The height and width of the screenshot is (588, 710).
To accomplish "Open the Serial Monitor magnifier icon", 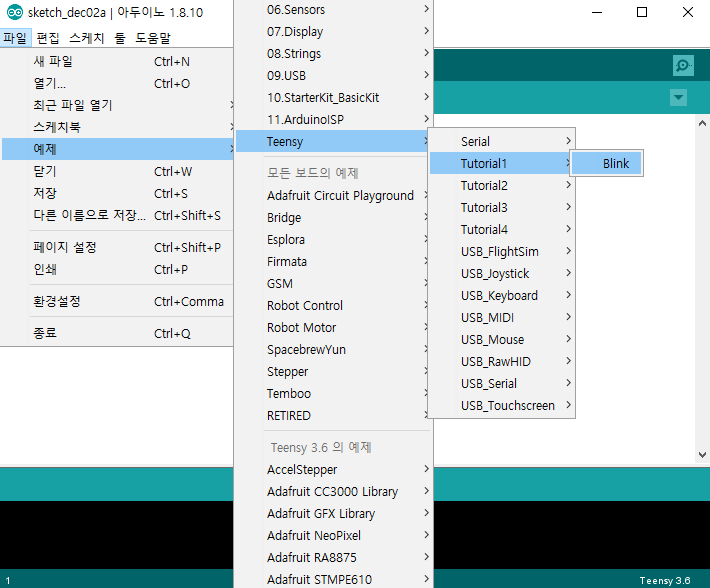I will tap(683, 65).
